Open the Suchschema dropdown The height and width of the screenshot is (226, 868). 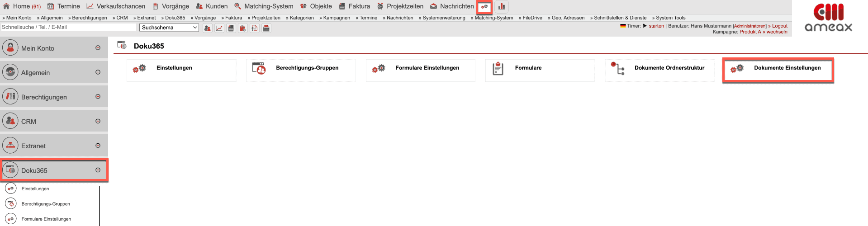[169, 28]
